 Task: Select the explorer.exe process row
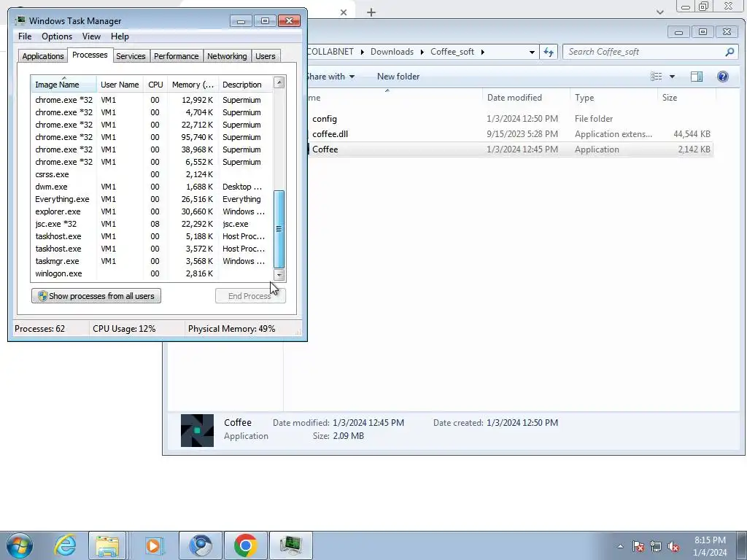tap(152, 211)
